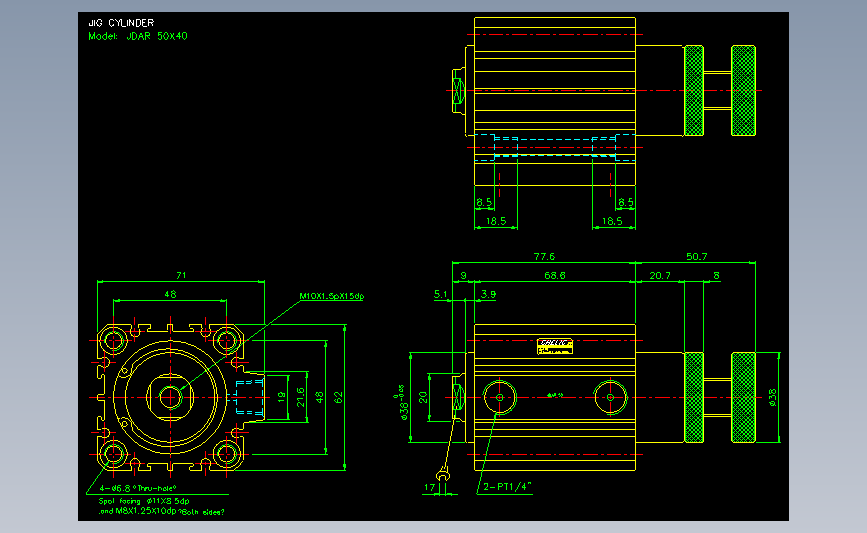Click the 2-PT1/4" port callout
867x533 pixels.
507,487
